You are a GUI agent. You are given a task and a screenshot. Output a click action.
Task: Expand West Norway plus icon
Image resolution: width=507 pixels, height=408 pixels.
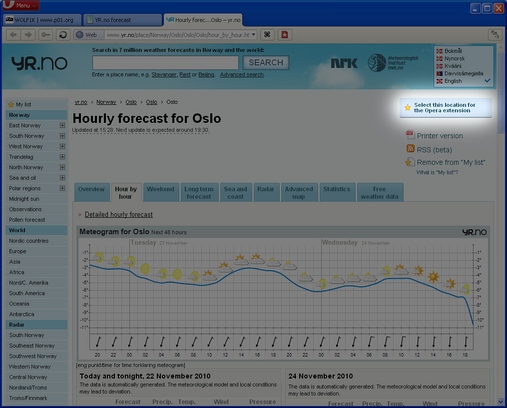tap(62, 146)
